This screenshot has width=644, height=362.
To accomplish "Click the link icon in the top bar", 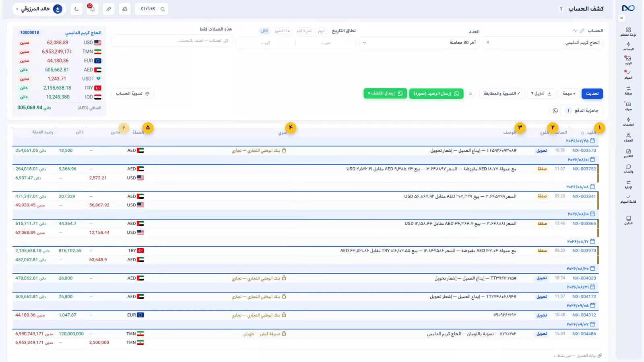I will click(x=109, y=9).
